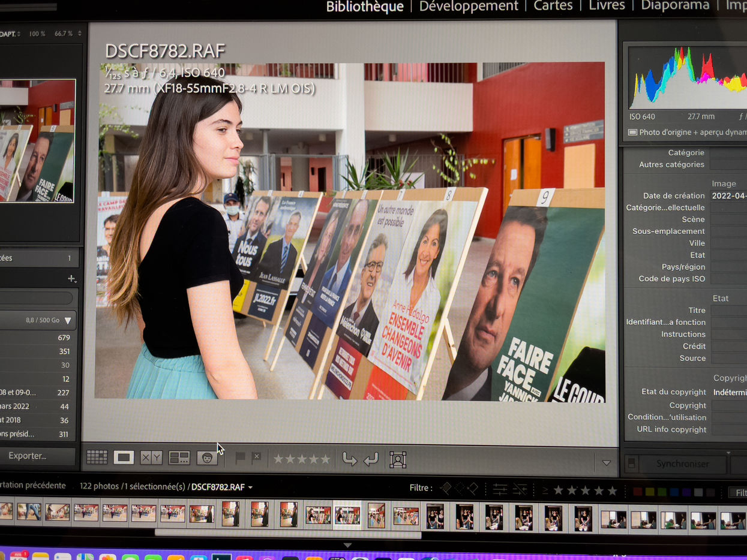Mark the photo as rejected flag

point(256,457)
